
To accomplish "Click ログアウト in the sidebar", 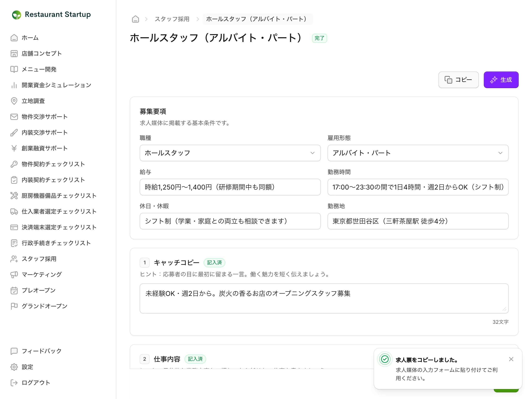I will click(x=36, y=383).
